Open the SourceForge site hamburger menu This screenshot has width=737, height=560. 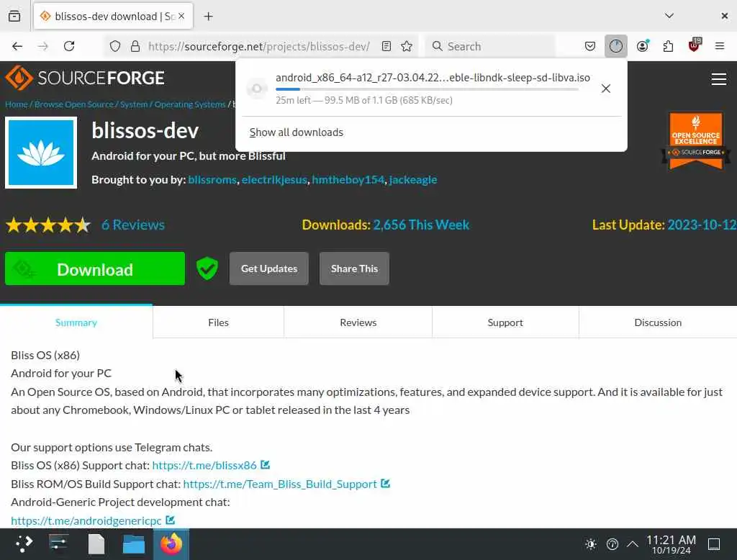(x=719, y=79)
